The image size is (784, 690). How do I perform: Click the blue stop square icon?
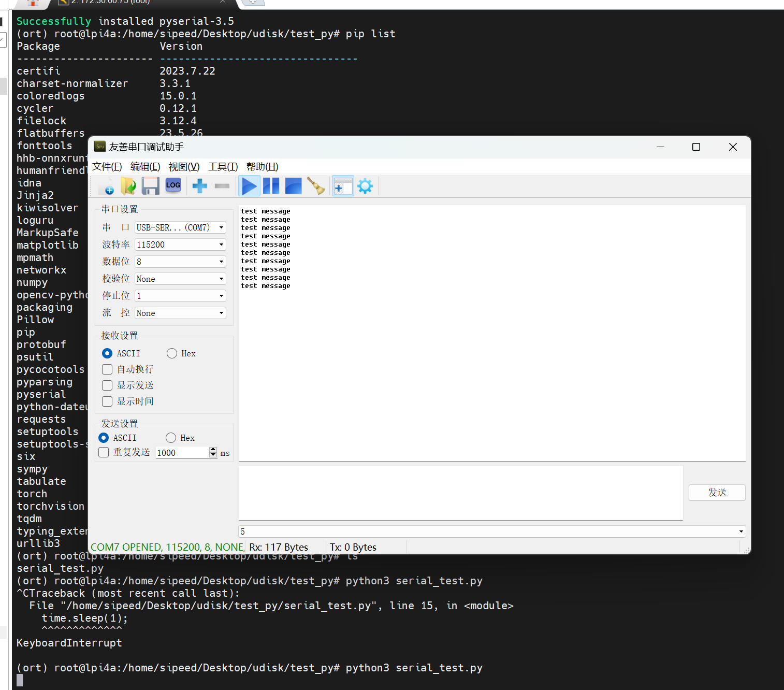[293, 186]
